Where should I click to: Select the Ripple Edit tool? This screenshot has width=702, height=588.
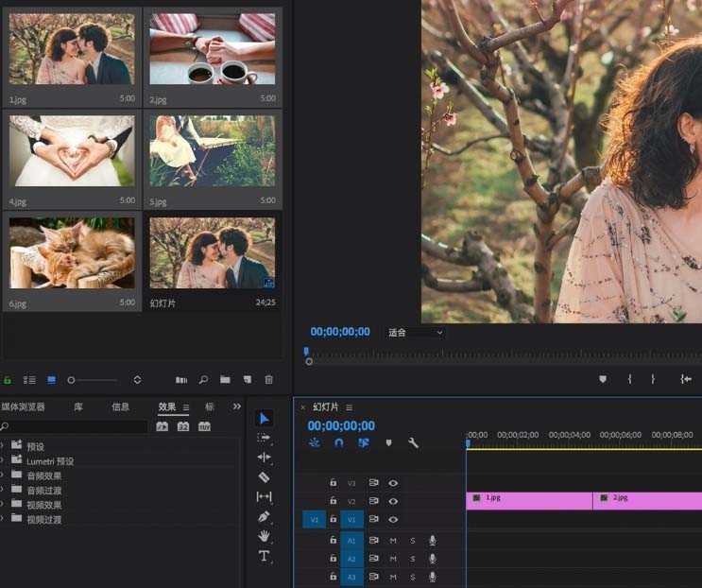click(265, 457)
